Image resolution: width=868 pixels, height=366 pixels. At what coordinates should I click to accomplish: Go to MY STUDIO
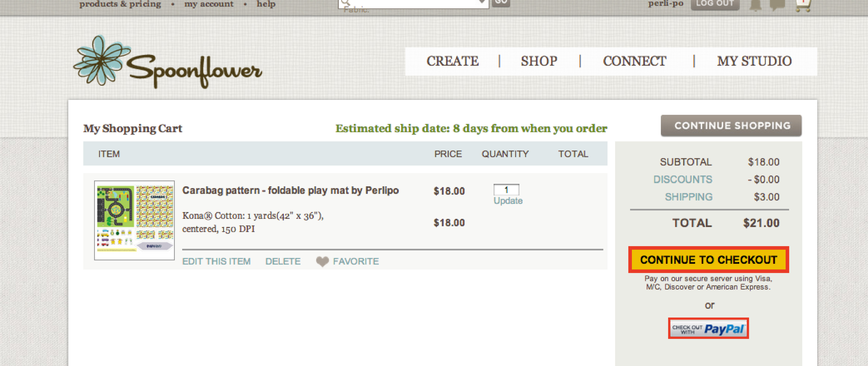(754, 61)
